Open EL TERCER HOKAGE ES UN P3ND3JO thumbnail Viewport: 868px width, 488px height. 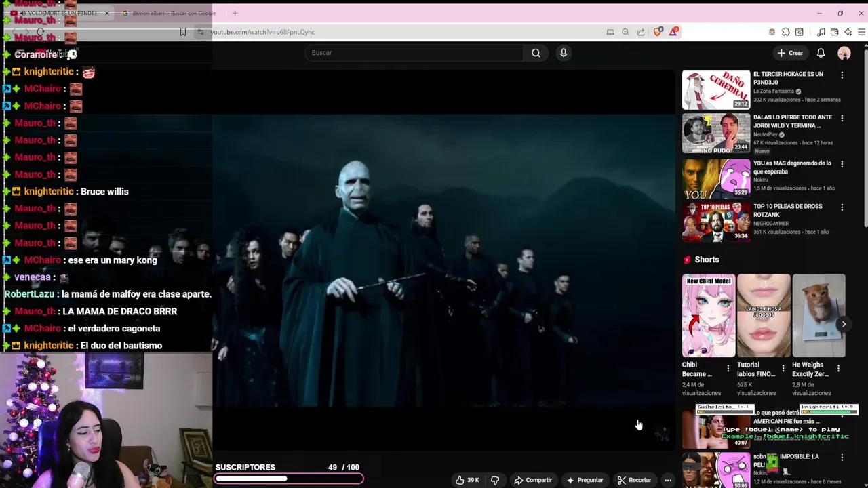point(716,89)
